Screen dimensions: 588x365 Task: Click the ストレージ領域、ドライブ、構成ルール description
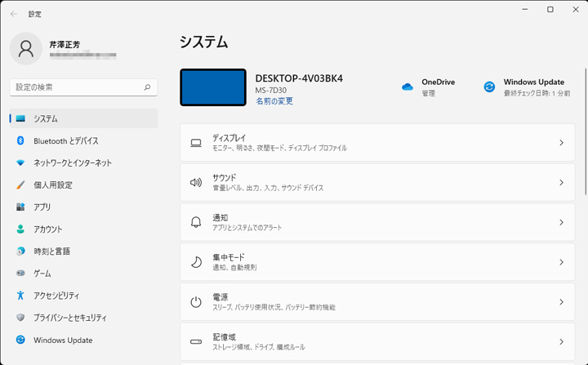pos(259,347)
